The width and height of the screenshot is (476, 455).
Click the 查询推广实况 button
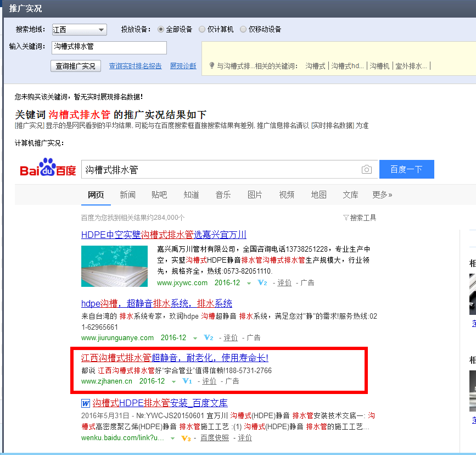(75, 66)
